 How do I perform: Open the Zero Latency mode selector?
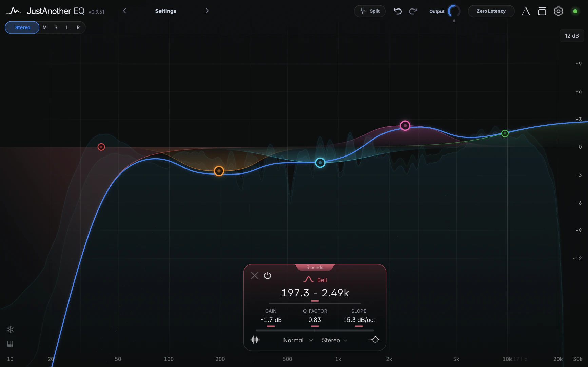pos(491,11)
